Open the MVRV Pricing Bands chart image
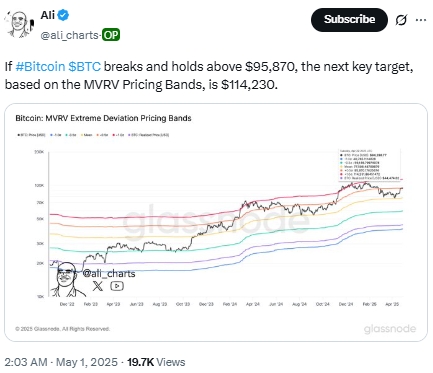 [x=216, y=222]
